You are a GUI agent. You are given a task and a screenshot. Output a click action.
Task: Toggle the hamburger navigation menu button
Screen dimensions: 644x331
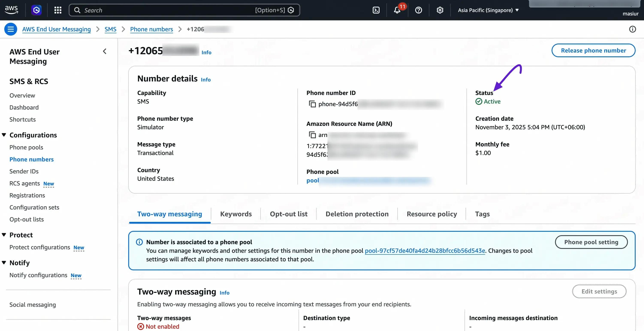(11, 29)
